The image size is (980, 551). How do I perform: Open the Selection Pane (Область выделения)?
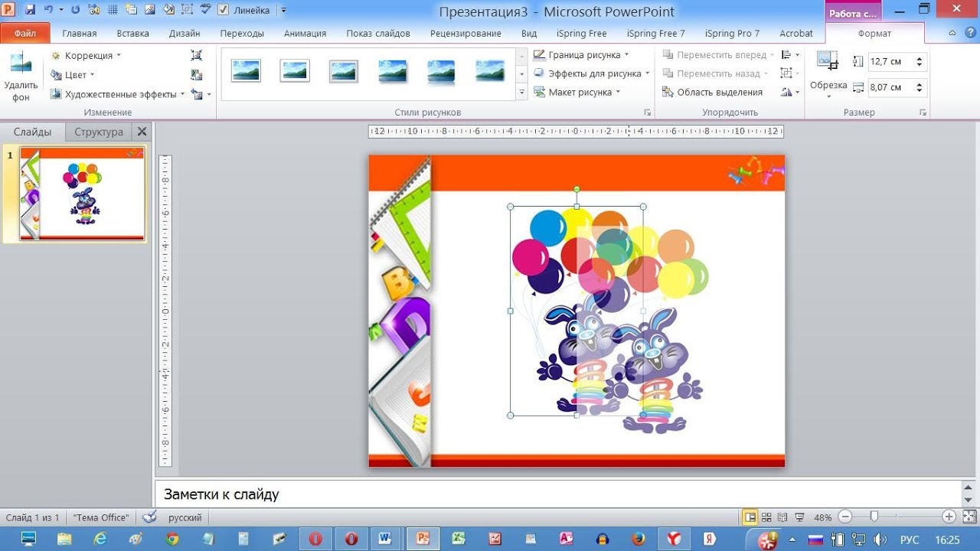click(713, 92)
